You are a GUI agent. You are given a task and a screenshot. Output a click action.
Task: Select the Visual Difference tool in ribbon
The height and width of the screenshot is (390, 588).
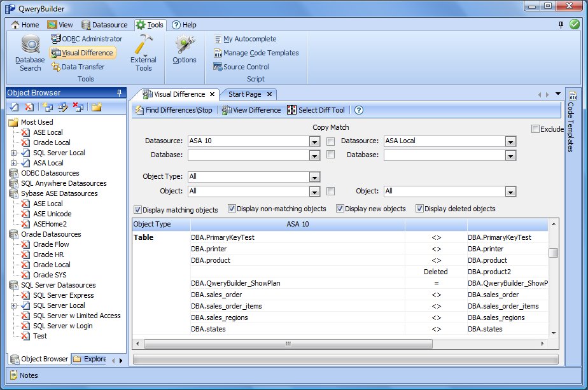point(83,53)
